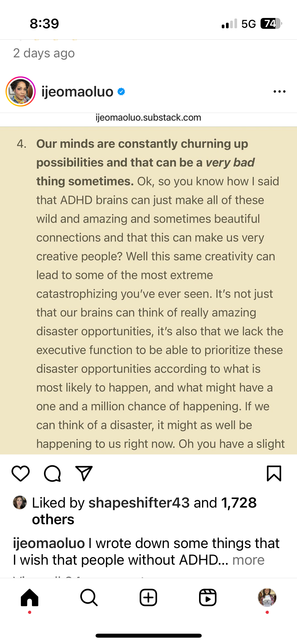View the 1,728 others who liked
297x644 pixels.
pyautogui.click(x=239, y=503)
